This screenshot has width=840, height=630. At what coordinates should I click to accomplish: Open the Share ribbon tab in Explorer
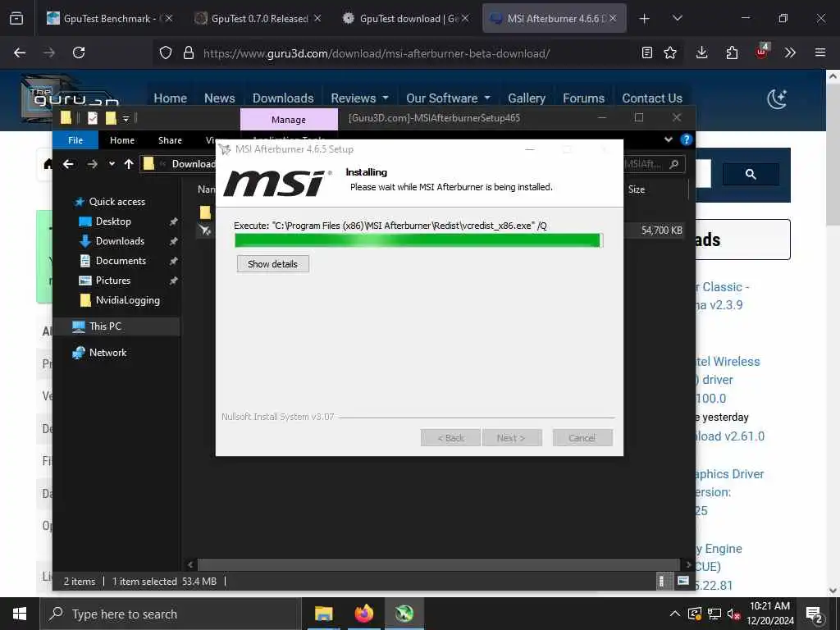point(170,140)
